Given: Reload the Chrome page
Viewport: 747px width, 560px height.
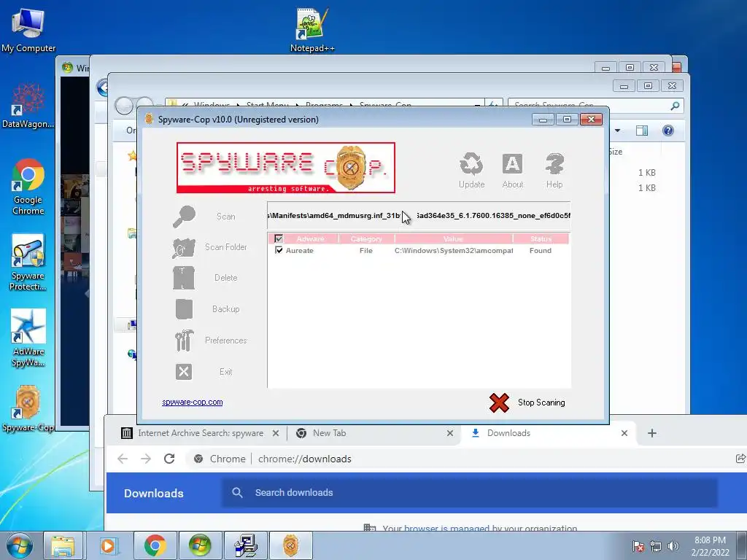Looking at the screenshot, I should (169, 459).
